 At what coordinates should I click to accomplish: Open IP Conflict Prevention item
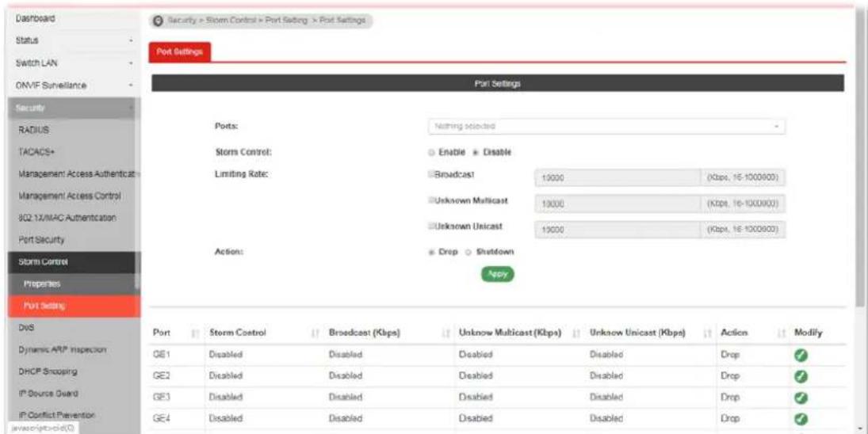(75, 415)
